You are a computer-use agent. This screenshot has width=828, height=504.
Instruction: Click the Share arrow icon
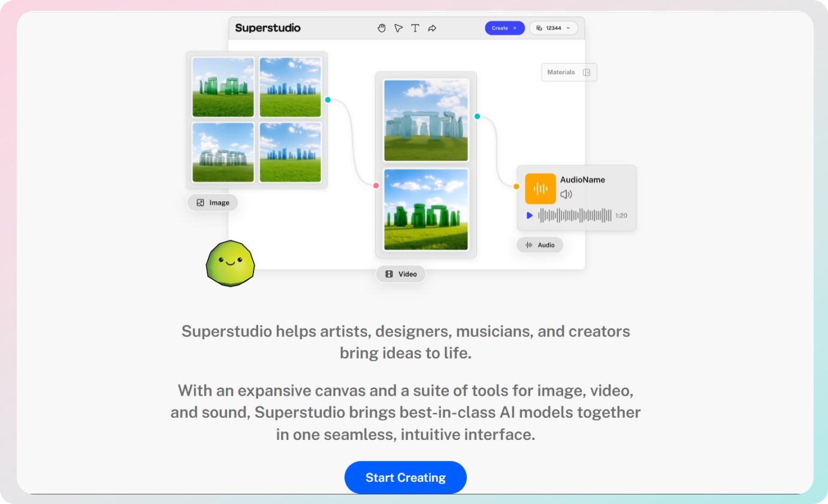432,28
